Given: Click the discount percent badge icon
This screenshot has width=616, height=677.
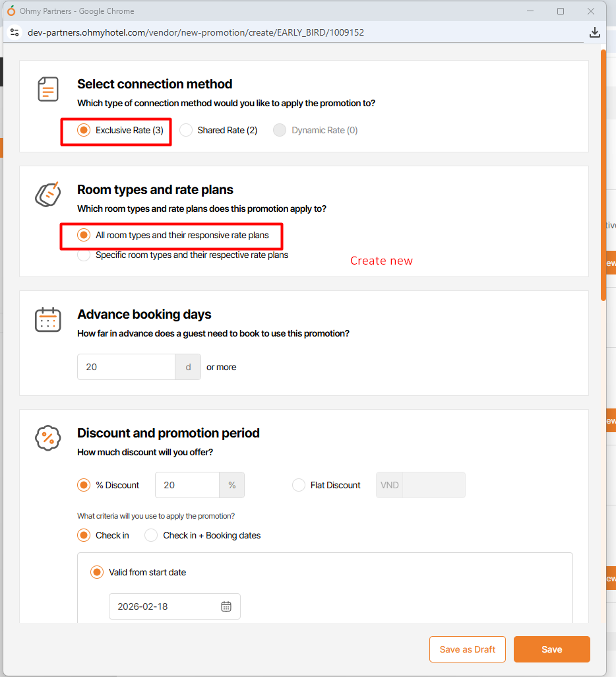Looking at the screenshot, I should [47, 437].
